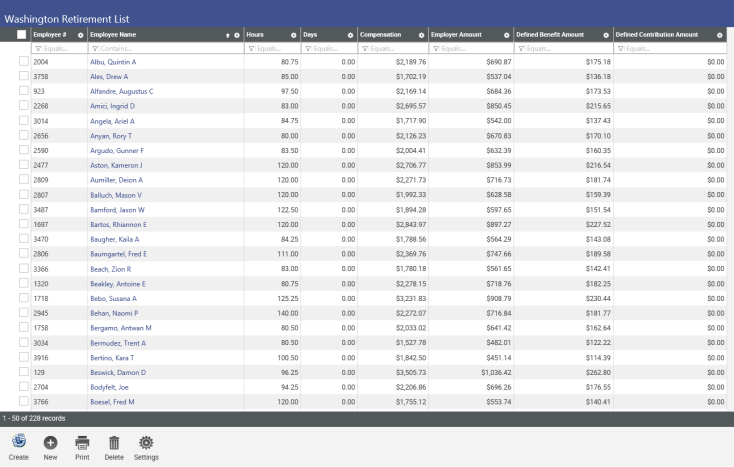
Task: Open Defined Contribution Amount column gear
Action: [x=719, y=35]
